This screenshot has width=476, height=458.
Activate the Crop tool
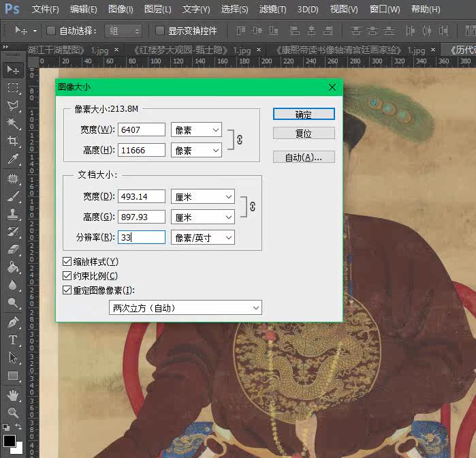13,140
